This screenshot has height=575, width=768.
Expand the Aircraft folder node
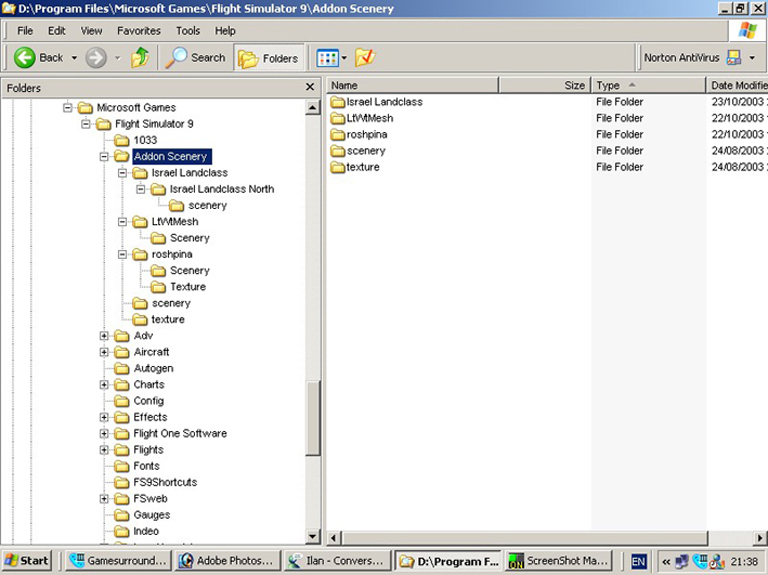coord(104,352)
